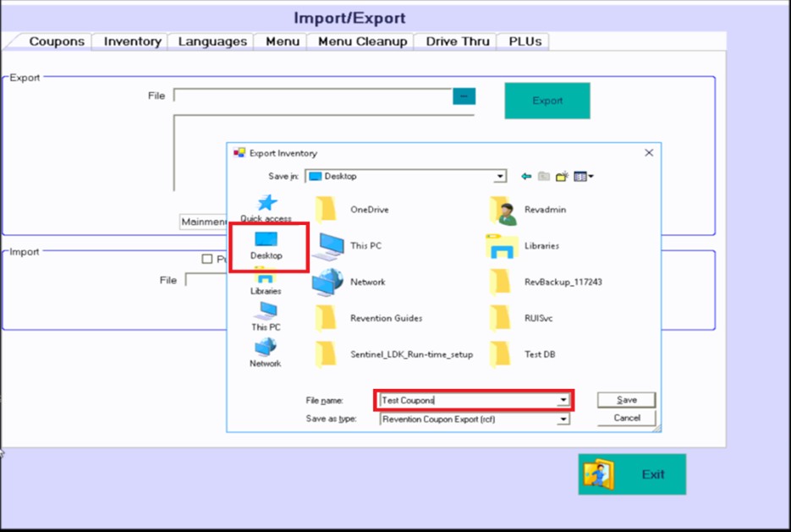Screen dimensions: 791x532
Task: Select the Sentinel_LDK_Run-time_setup folder
Action: tap(411, 354)
